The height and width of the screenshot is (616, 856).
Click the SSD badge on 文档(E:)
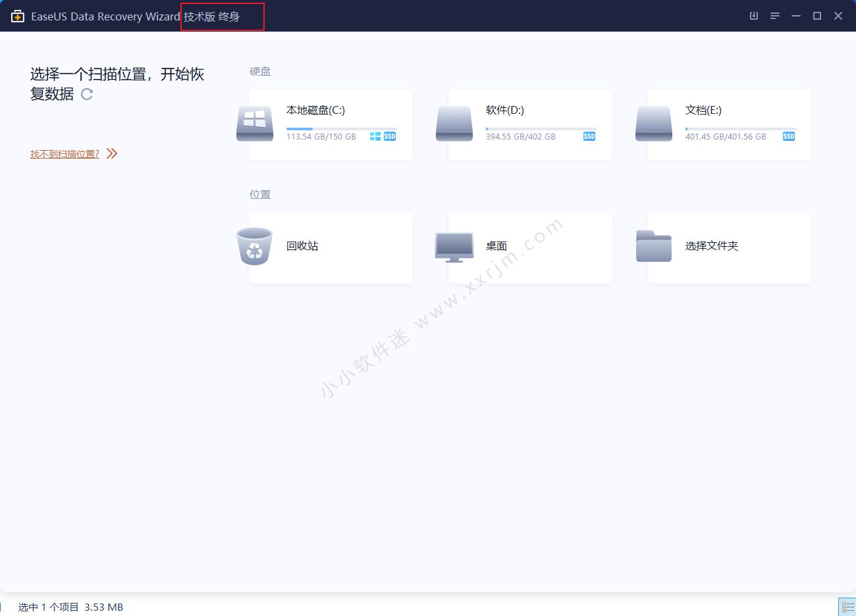tap(789, 136)
